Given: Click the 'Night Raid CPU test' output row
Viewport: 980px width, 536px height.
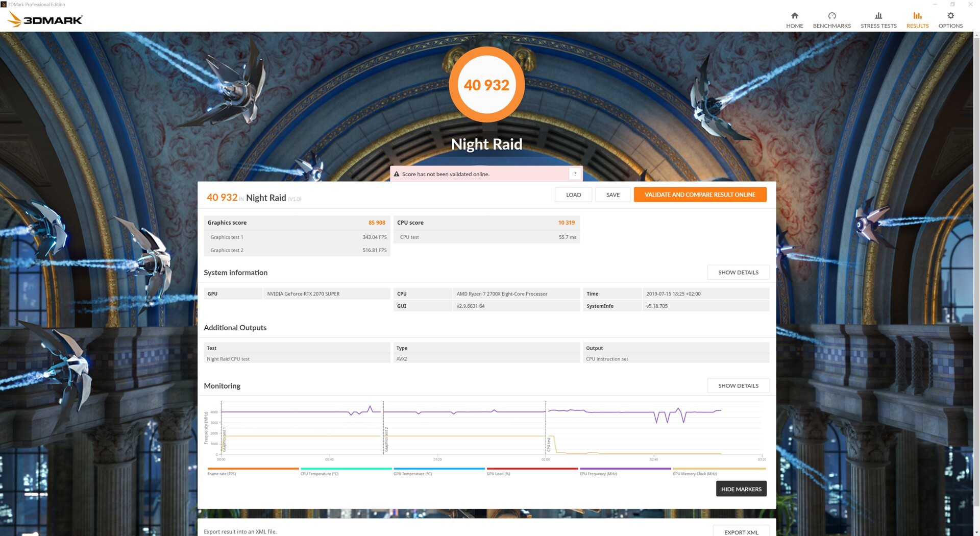Looking at the screenshot, I should point(297,359).
